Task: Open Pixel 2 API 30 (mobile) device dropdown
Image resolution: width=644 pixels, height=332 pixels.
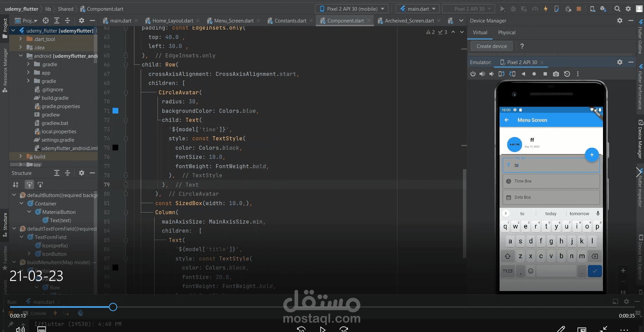Action: (352, 9)
